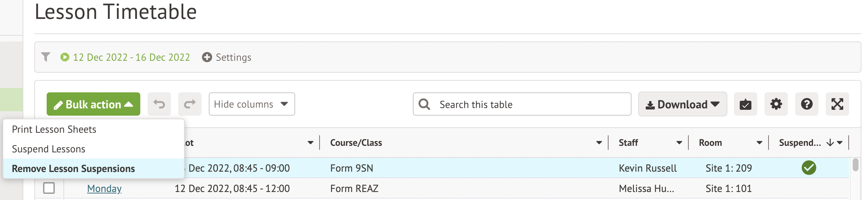868x200 pixels.
Task: Click the briefcase checkmark icon
Action: [745, 104]
